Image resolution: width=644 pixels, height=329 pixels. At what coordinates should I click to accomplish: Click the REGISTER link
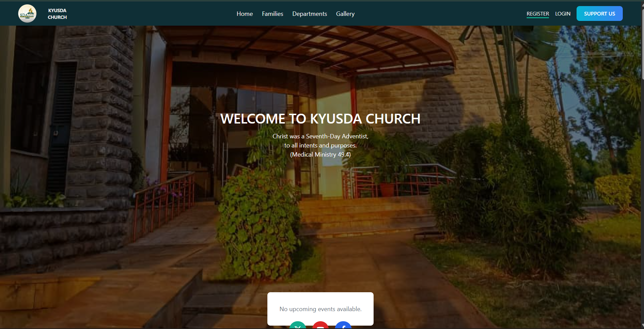tap(538, 14)
